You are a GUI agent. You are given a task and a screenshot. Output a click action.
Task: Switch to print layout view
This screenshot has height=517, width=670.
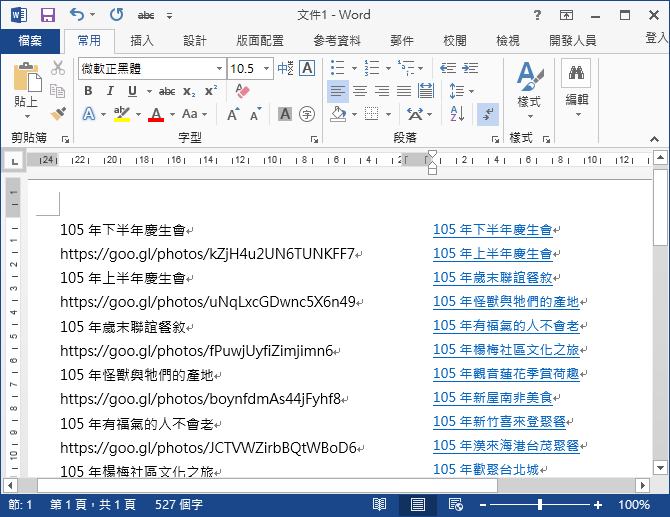(x=417, y=505)
